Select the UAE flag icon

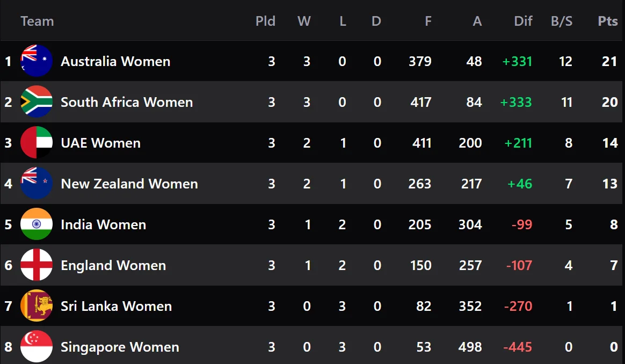click(37, 142)
